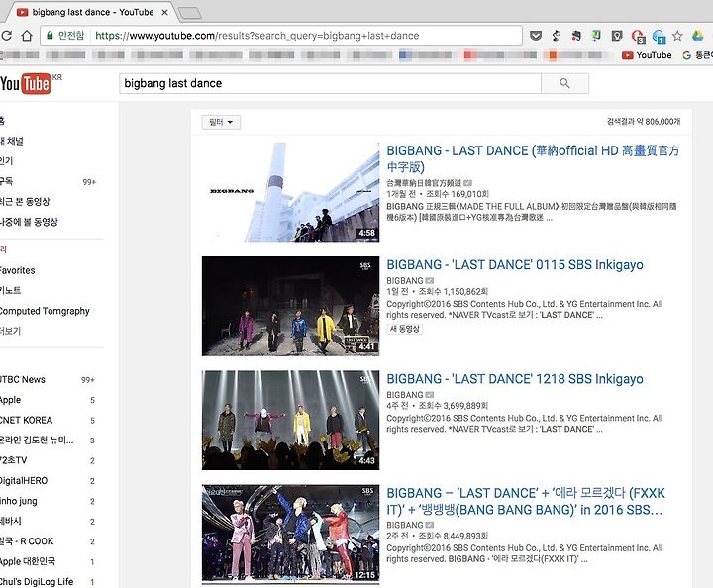Open 'BIGBANG - LAST DANCE 1218 SBS Inkigayo' title
The height and width of the screenshot is (588, 713).
point(515,379)
